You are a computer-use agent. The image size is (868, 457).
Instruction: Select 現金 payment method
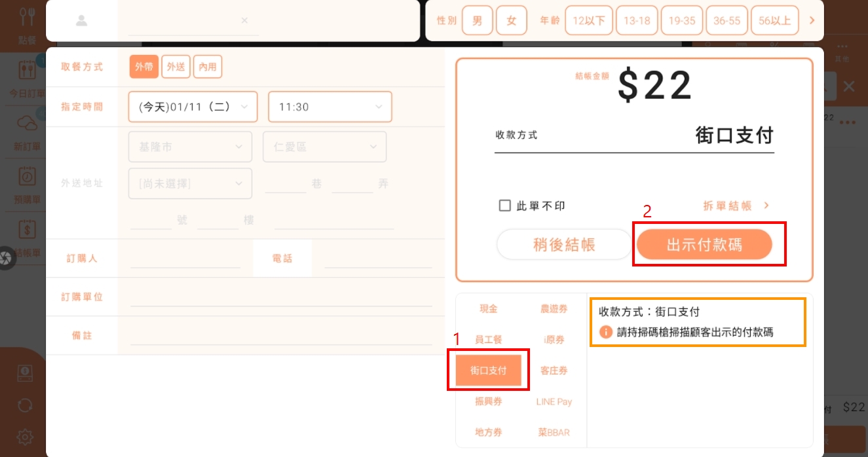489,309
